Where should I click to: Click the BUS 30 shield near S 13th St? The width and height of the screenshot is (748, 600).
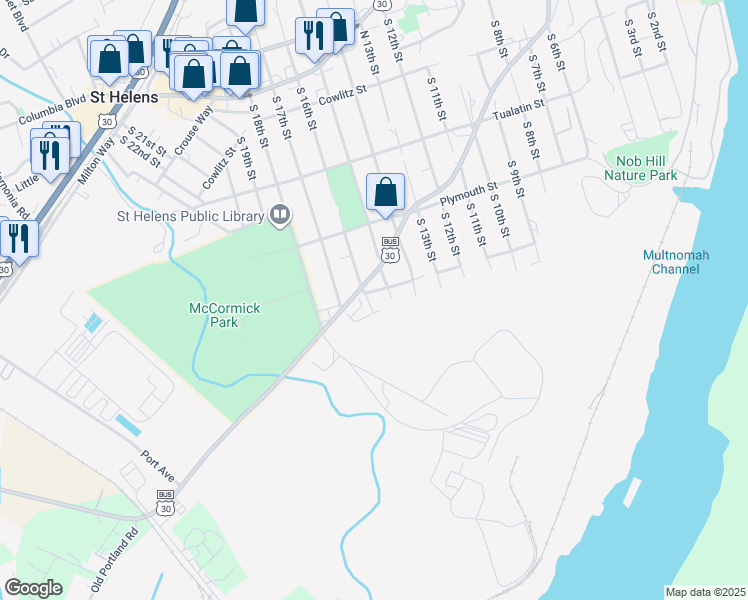point(390,250)
